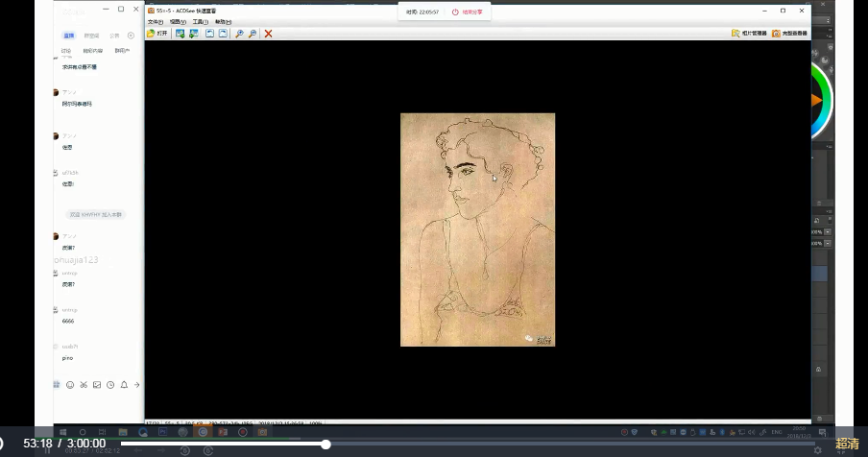Click the orange camera app on taskbar

click(x=262, y=432)
